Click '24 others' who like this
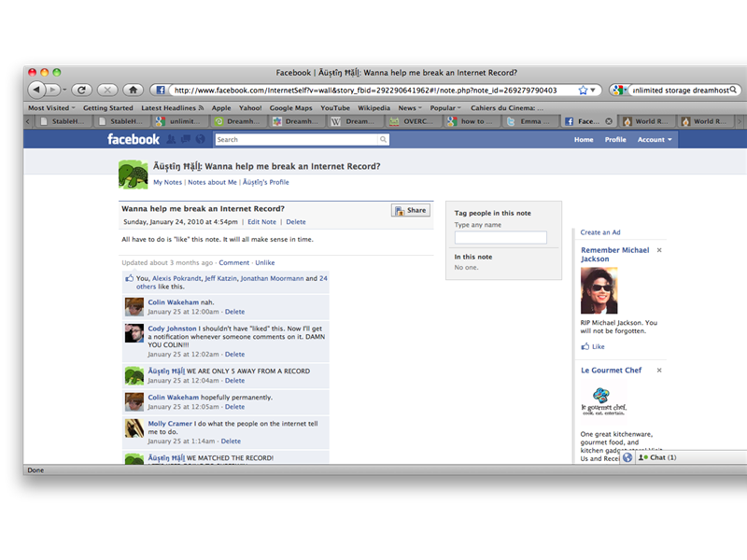Viewport: 747px width, 560px height. pyautogui.click(x=232, y=283)
